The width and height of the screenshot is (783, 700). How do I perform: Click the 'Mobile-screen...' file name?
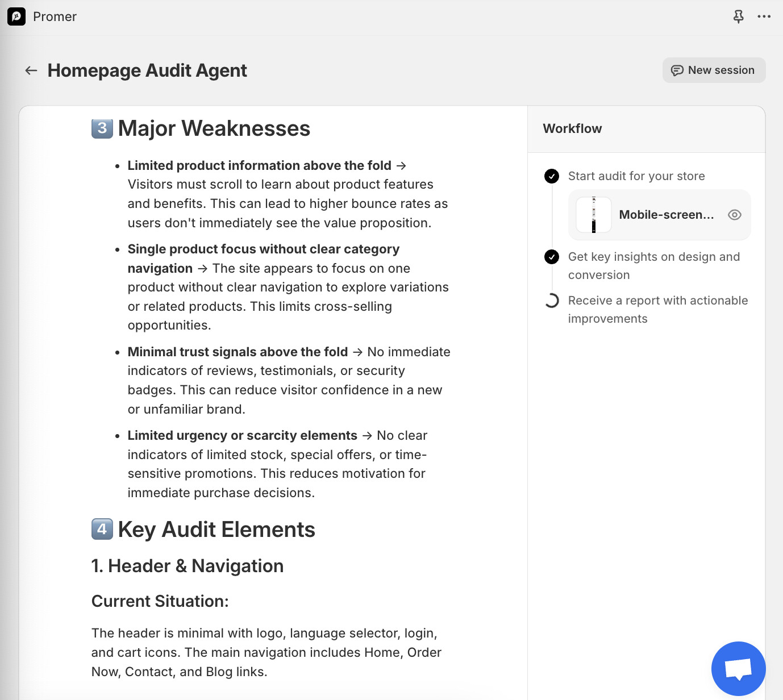point(667,215)
